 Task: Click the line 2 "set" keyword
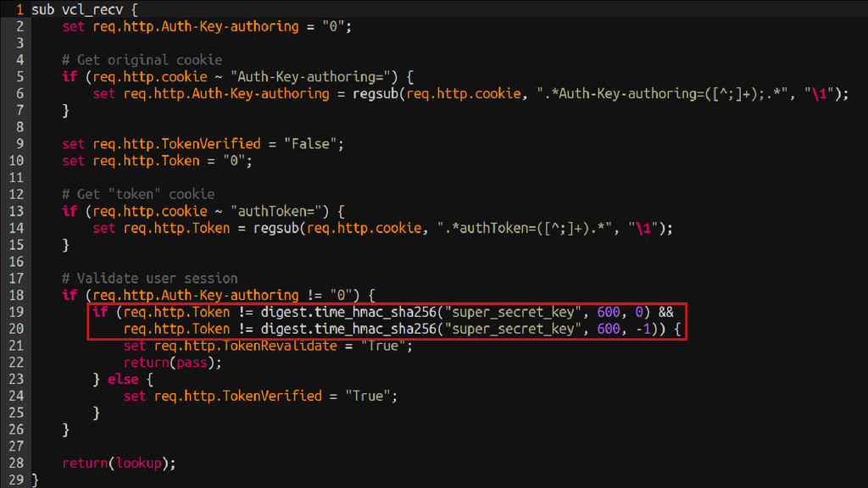[x=73, y=26]
